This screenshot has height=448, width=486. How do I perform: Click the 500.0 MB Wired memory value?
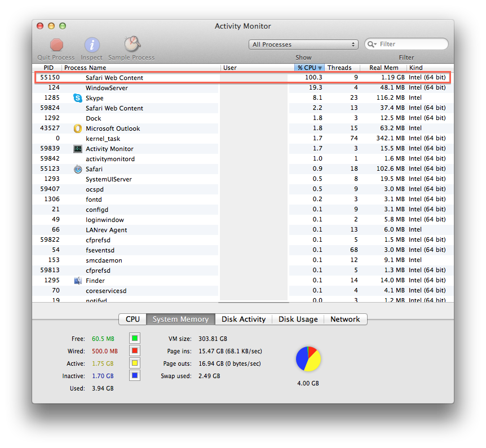105,351
